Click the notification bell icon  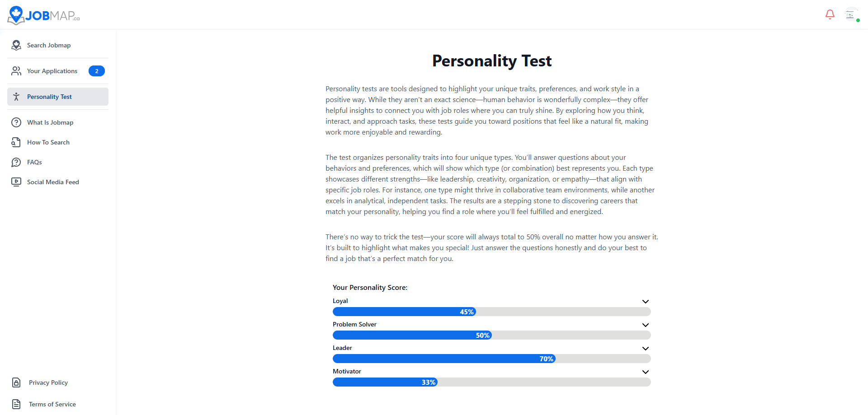[830, 14]
